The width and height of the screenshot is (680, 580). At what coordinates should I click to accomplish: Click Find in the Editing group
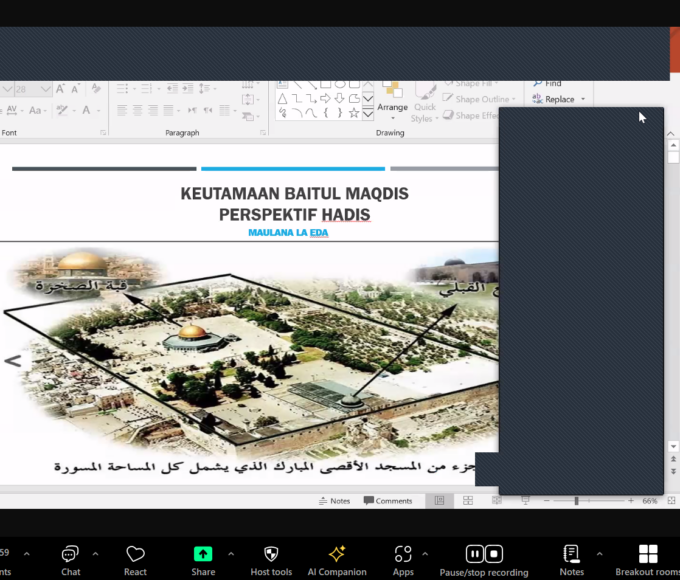548,84
